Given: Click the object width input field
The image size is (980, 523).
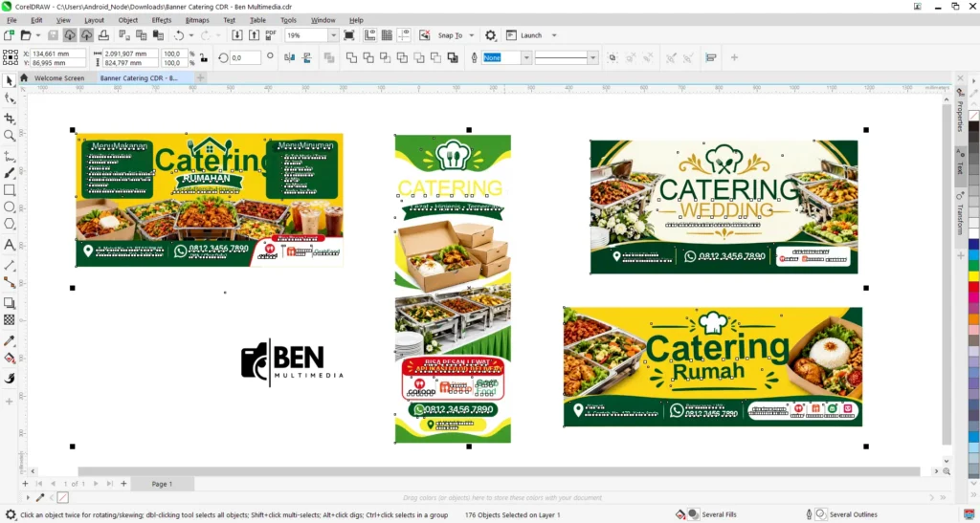Looking at the screenshot, I should coord(130,54).
